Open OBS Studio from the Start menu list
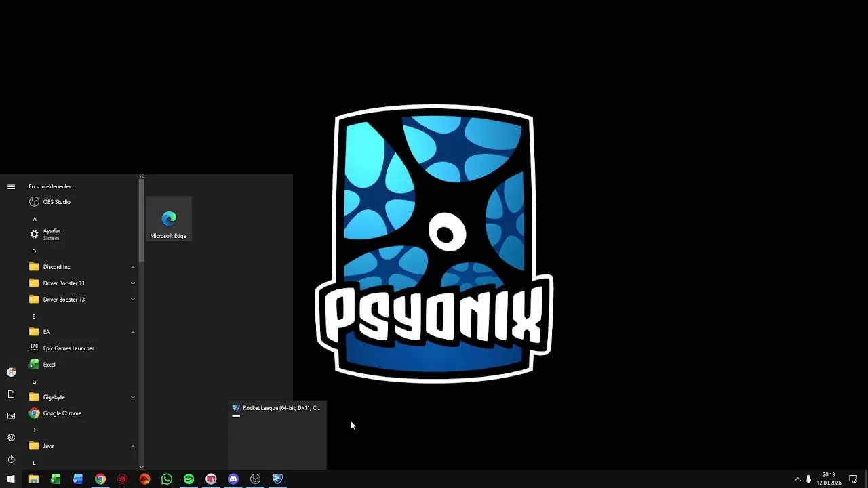The width and height of the screenshot is (868, 488). [81, 202]
